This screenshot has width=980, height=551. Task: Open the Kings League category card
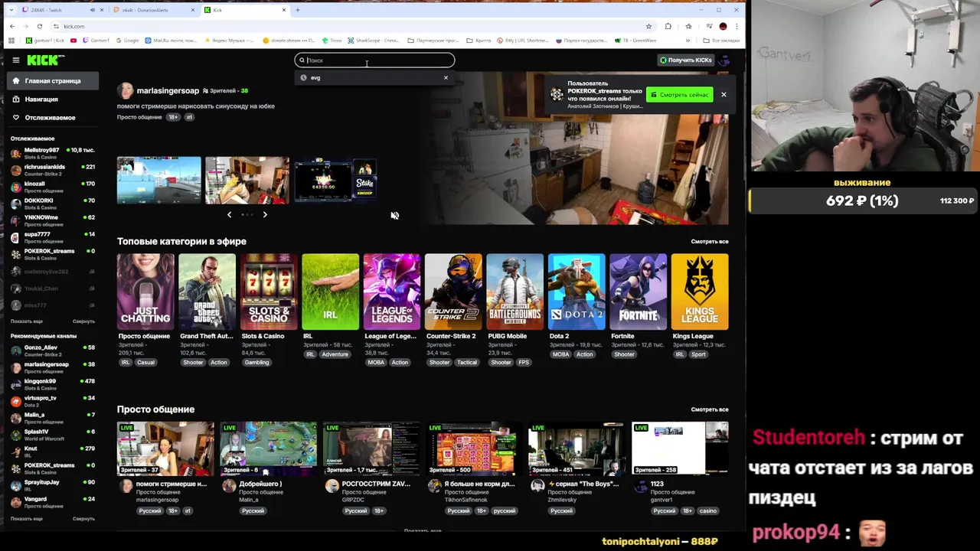[700, 292]
